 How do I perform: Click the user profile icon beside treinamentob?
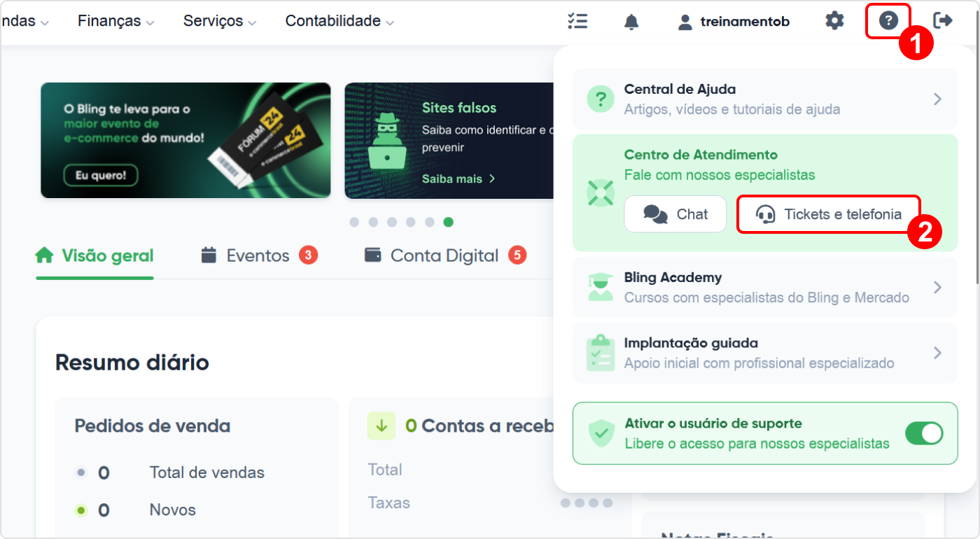click(685, 22)
